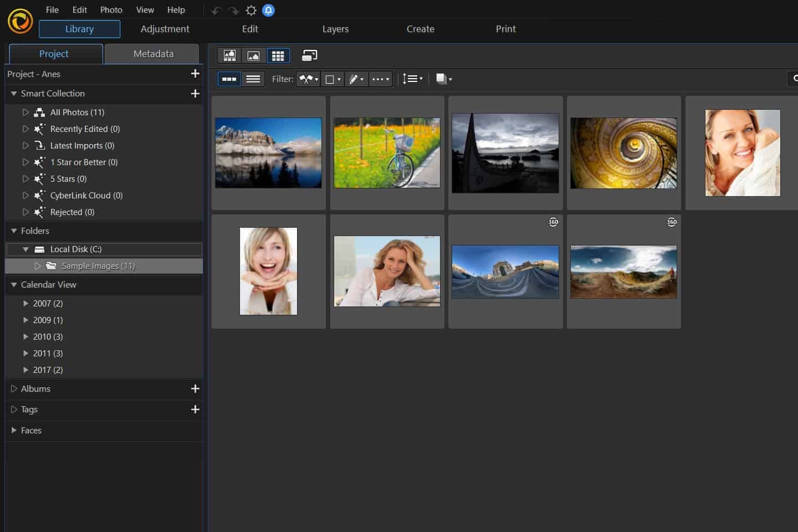
Task: Click the secondary monitor display icon
Action: [309, 55]
